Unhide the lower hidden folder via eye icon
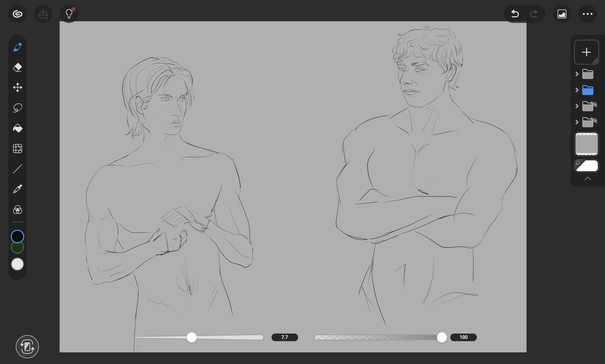Image resolution: width=605 pixels, height=364 pixels. [594, 120]
